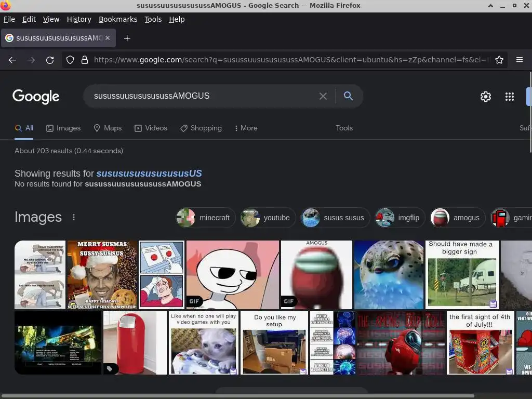This screenshot has width=532, height=399.
Task: Bookmark this page with the star icon
Action: pyautogui.click(x=499, y=60)
